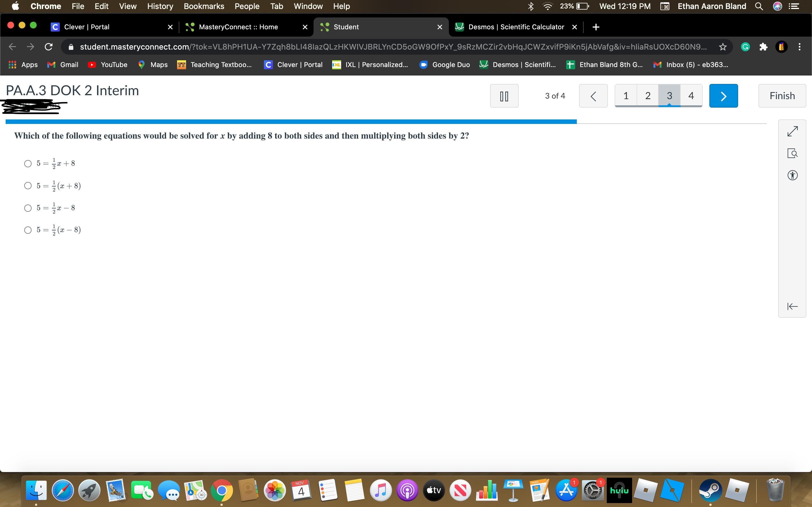
Task: Reload the page with the refresh icon
Action: [49, 47]
